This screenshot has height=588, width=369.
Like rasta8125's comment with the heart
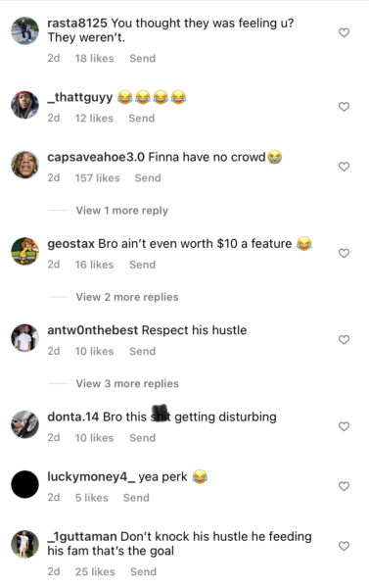pos(344,32)
